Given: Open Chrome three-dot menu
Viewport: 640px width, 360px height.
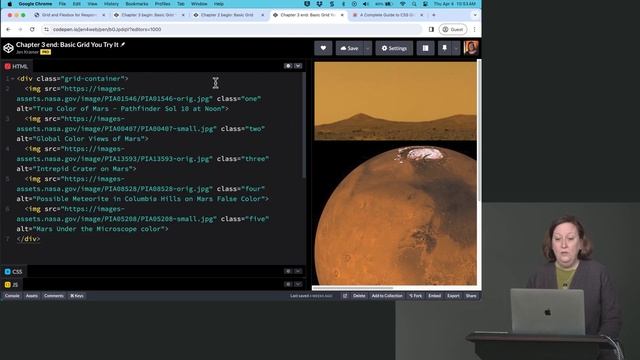Looking at the screenshot, I should pyautogui.click(x=474, y=29).
